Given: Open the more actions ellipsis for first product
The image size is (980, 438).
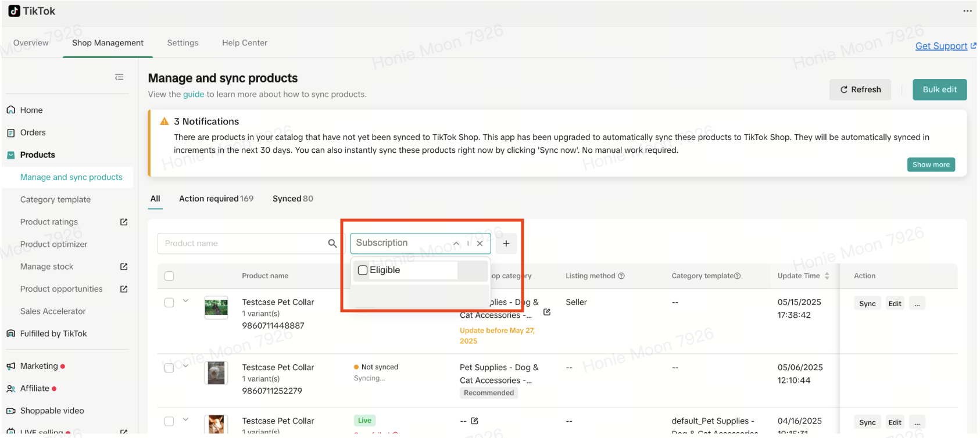Looking at the screenshot, I should 917,304.
